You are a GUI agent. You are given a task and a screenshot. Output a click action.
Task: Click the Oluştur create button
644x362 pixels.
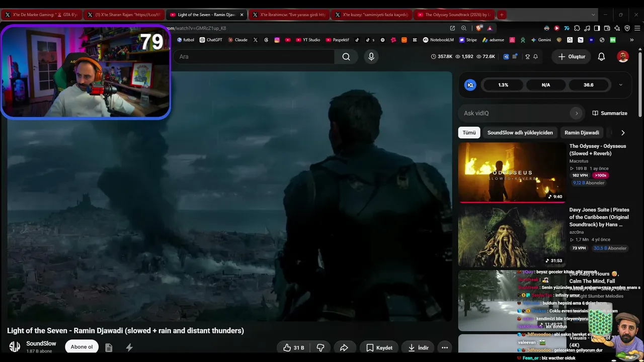pyautogui.click(x=571, y=57)
